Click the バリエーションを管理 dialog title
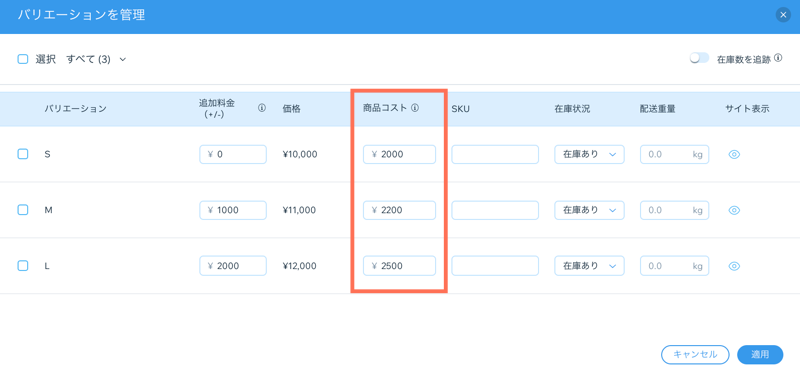The height and width of the screenshot is (382, 800). pos(81,15)
